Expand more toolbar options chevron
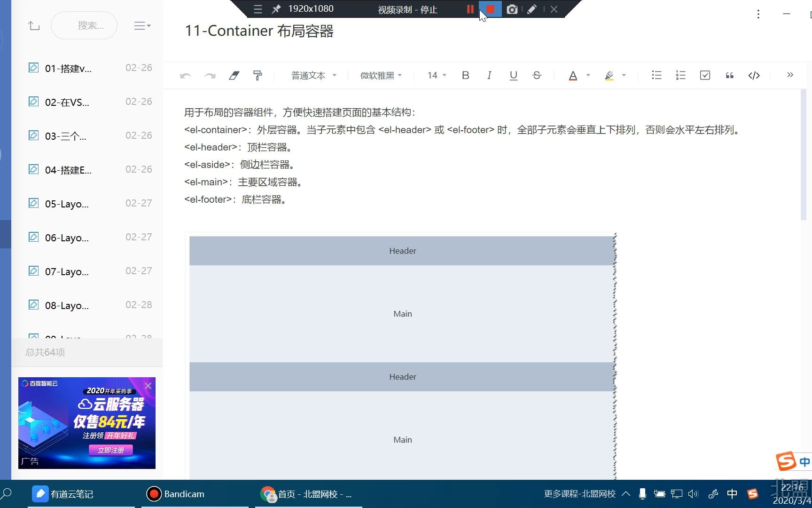 [790, 75]
